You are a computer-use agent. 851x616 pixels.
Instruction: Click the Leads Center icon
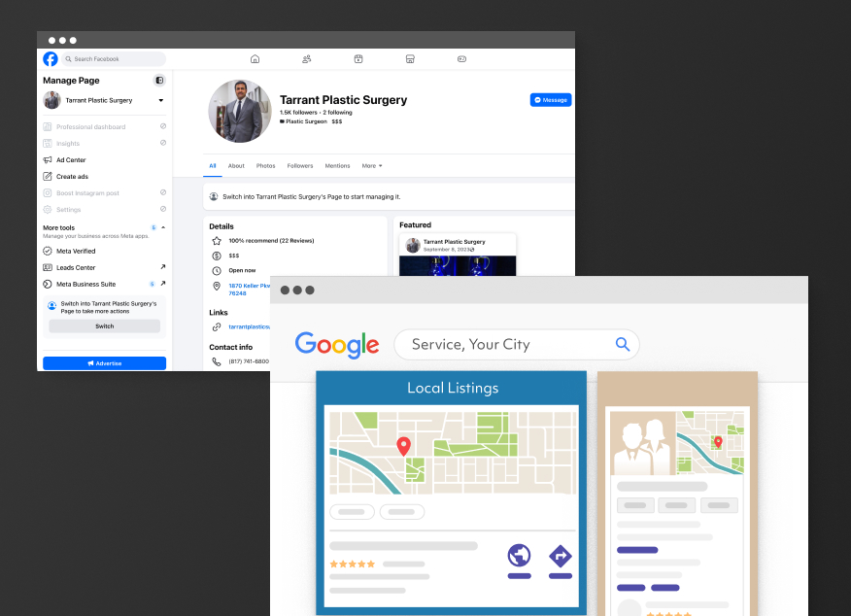coord(48,267)
